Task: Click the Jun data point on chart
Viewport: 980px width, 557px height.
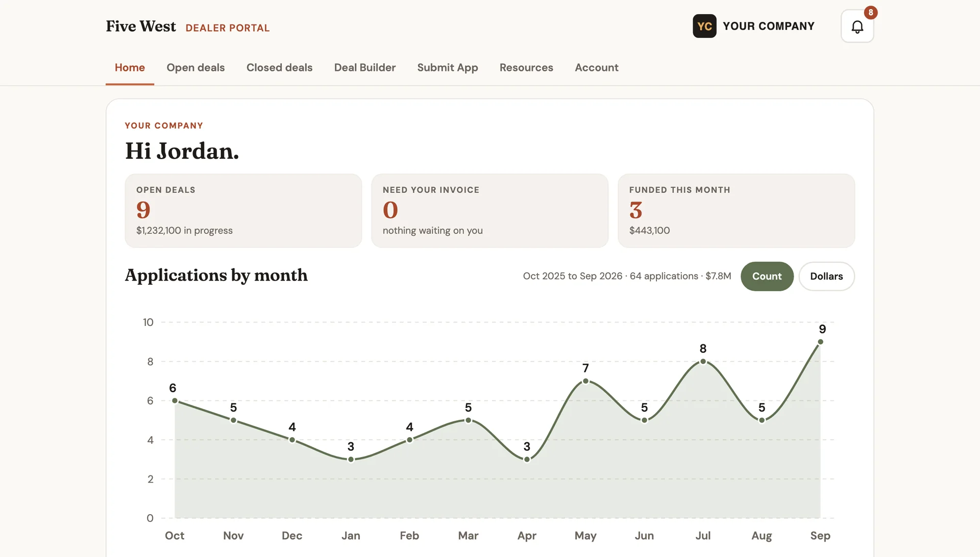Action: [644, 420]
